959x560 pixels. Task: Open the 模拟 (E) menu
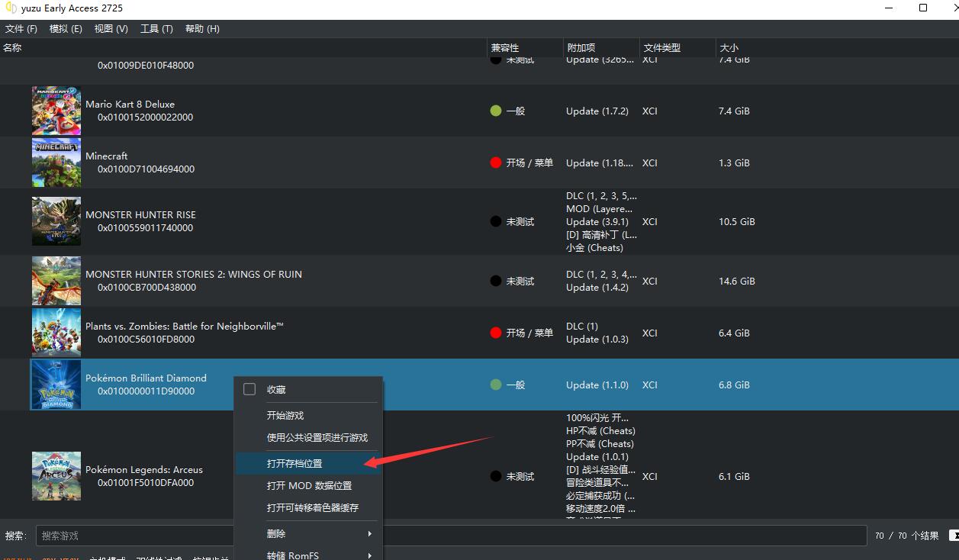pos(66,29)
